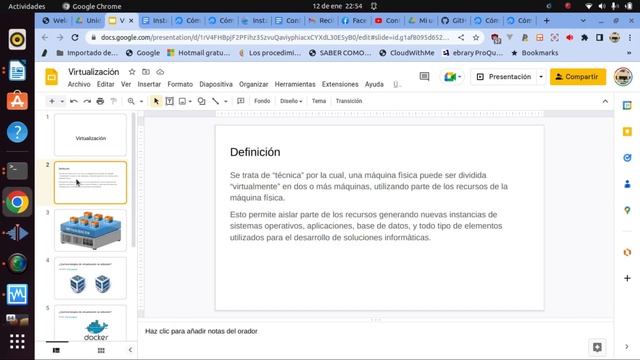Open Google Calendar side panel icon

[627, 106]
